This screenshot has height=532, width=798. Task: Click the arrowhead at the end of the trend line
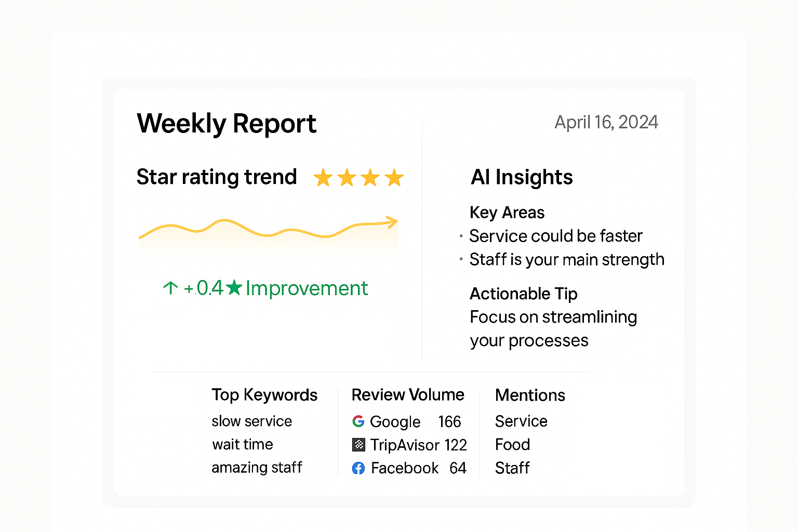(392, 222)
